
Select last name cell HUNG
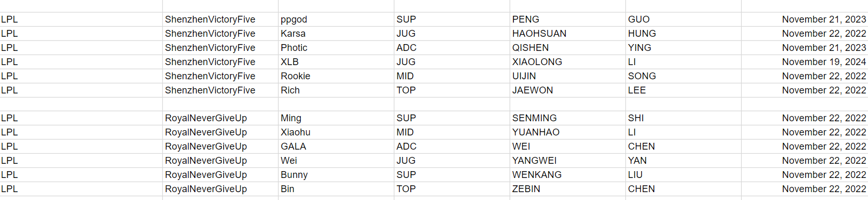click(x=683, y=34)
